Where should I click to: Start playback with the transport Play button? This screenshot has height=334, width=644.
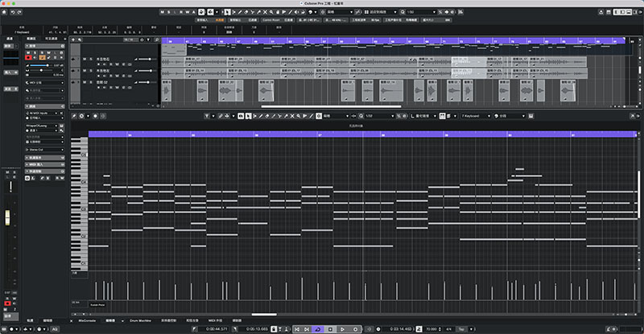343,329
